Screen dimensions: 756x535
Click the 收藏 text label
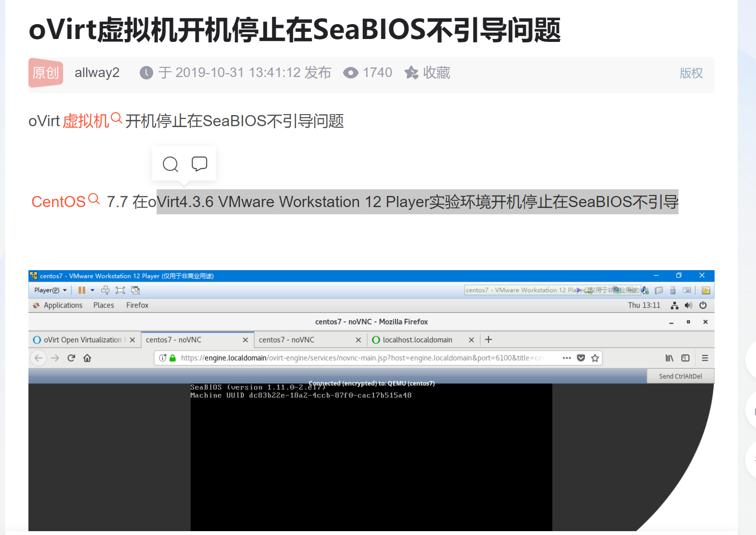coord(437,73)
